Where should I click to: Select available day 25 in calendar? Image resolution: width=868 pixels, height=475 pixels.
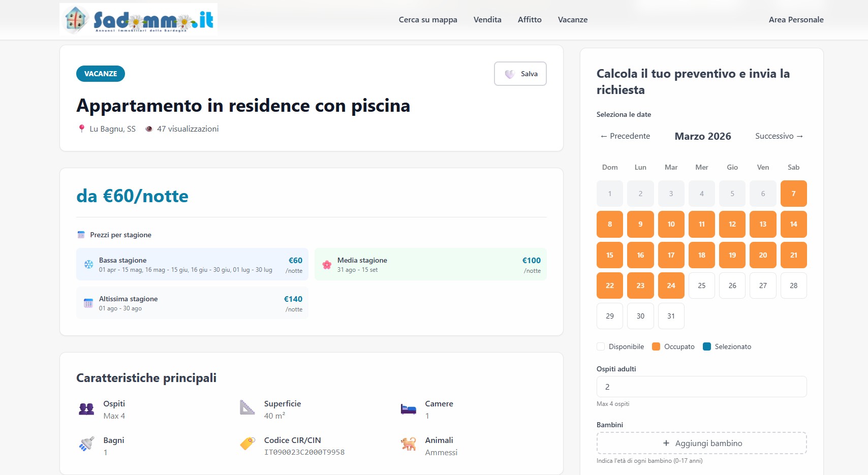[702, 286]
